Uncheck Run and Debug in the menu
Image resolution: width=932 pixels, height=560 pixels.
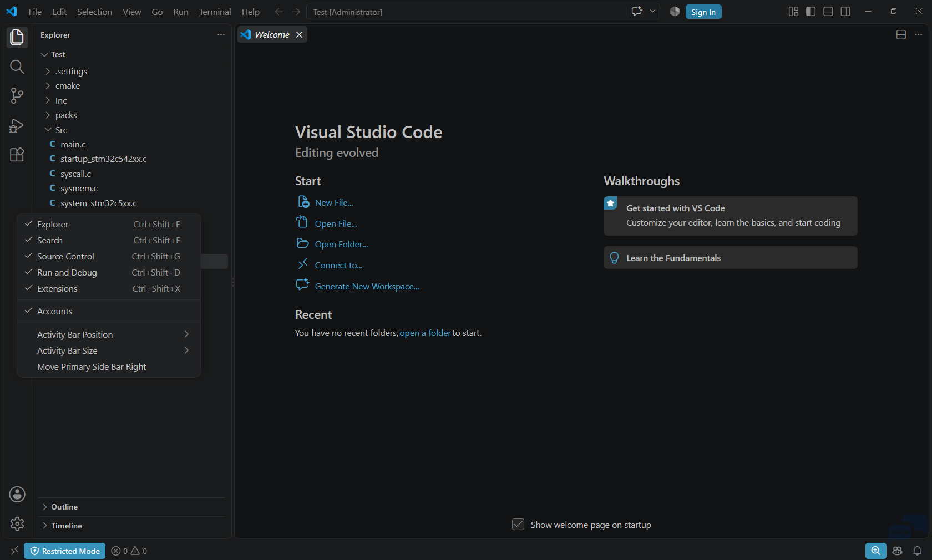[109, 272]
